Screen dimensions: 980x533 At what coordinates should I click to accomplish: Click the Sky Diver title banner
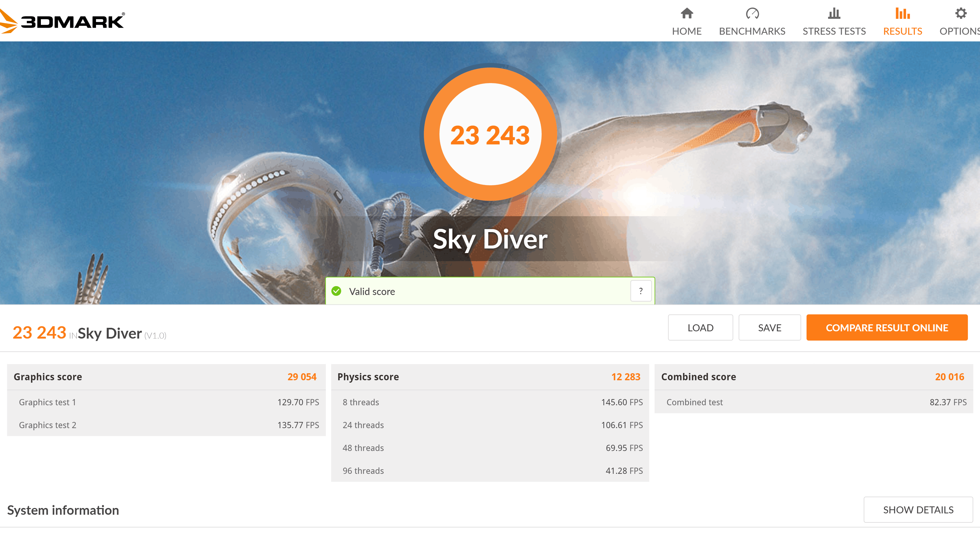(490, 239)
